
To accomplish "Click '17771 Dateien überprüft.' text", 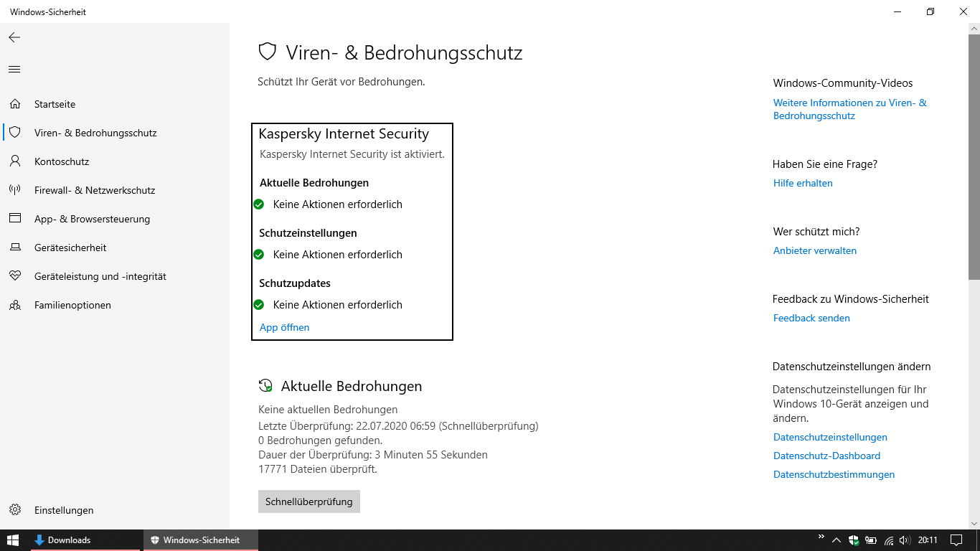I will coord(318,469).
